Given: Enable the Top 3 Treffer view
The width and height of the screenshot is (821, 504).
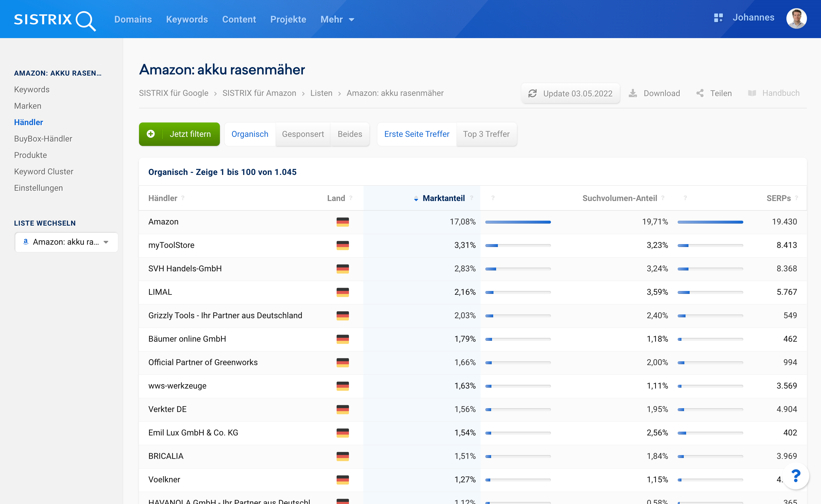Looking at the screenshot, I should [x=486, y=134].
